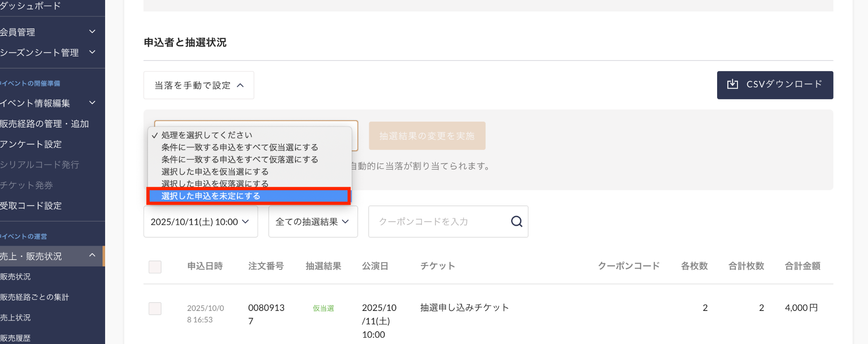868x344 pixels.
Task: Collapse the 売上・販売状況 sidebar section
Action: 92,255
